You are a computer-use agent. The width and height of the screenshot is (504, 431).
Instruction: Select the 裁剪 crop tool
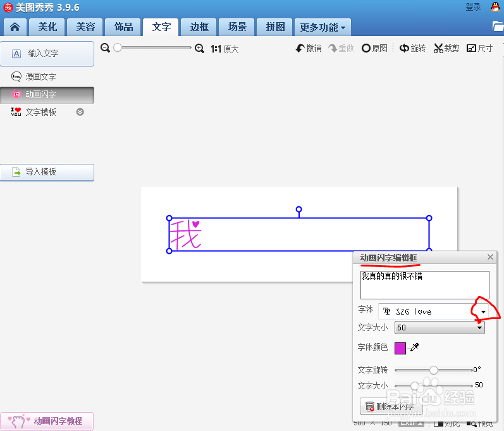coord(446,48)
